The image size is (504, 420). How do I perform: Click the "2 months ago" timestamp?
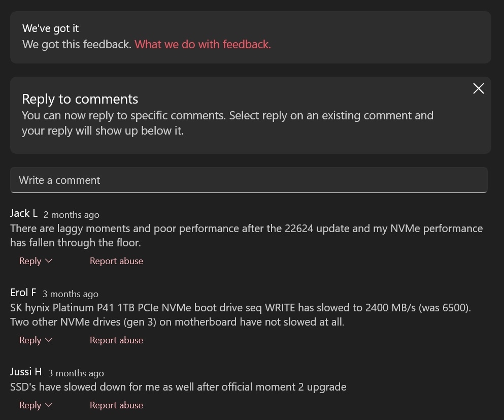[72, 215]
